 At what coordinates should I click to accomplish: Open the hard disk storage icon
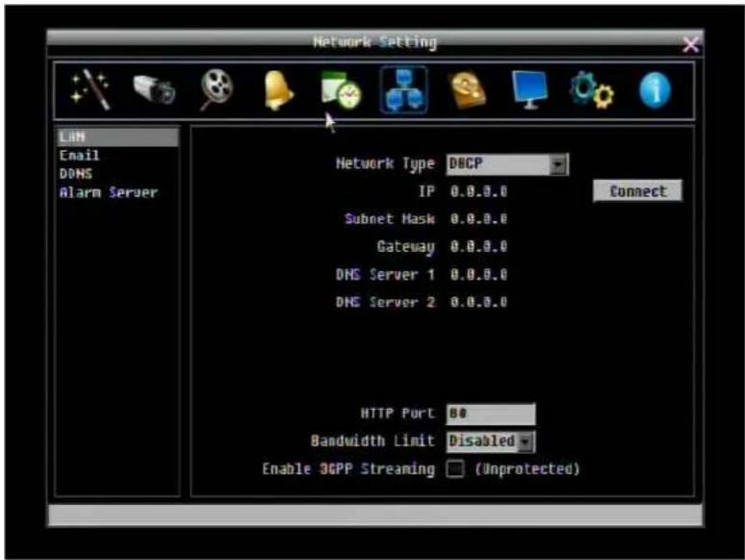pos(468,90)
